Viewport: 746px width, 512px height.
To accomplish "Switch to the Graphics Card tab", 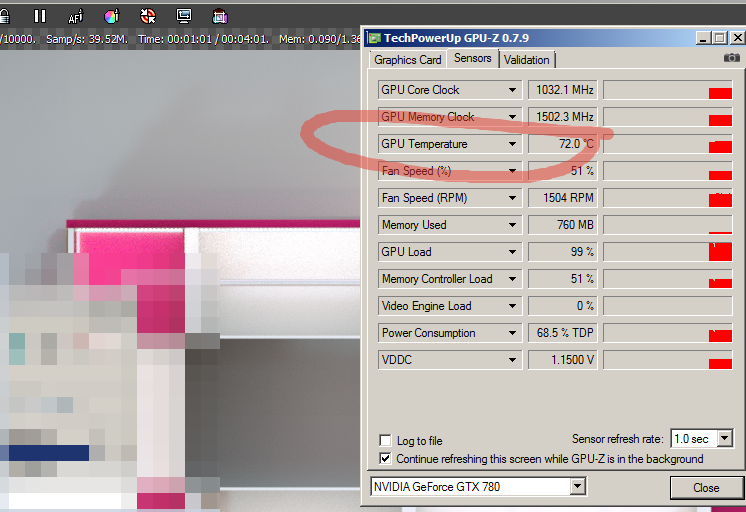I will click(408, 60).
